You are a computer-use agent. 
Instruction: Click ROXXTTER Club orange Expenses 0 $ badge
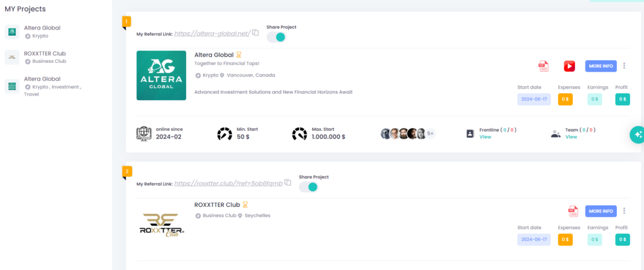click(565, 240)
